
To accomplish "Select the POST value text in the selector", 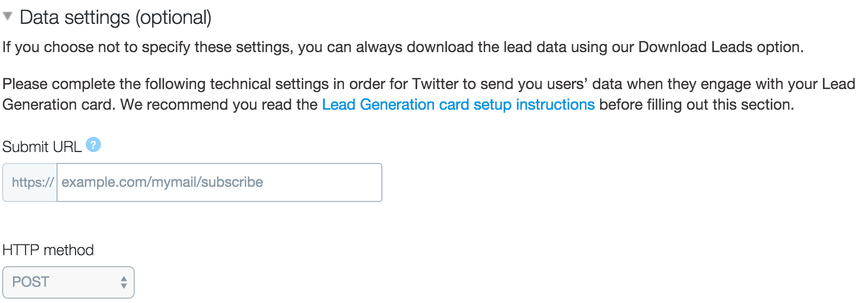I will [31, 282].
